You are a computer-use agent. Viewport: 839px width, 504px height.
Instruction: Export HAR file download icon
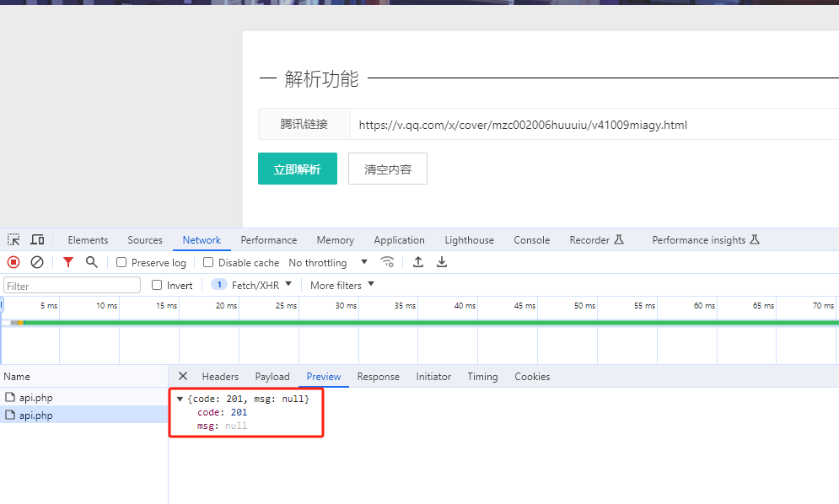pos(442,262)
